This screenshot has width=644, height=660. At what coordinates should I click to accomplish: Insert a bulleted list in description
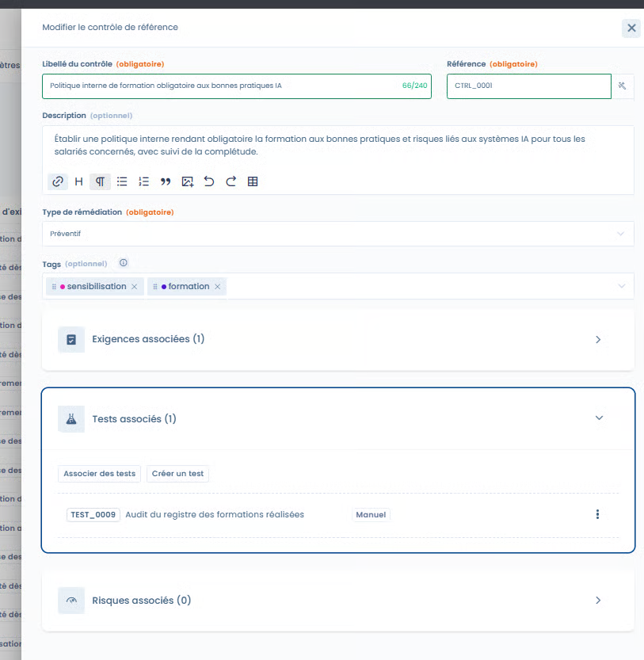click(122, 181)
